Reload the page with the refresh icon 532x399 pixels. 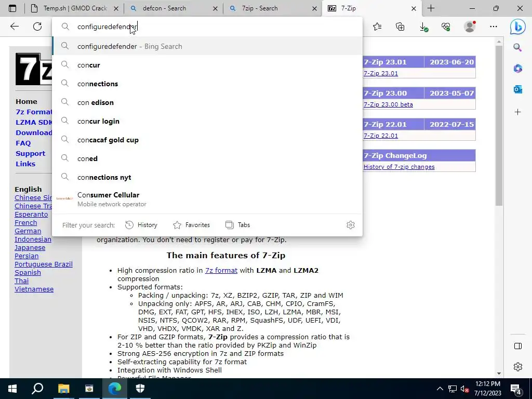tap(37, 26)
